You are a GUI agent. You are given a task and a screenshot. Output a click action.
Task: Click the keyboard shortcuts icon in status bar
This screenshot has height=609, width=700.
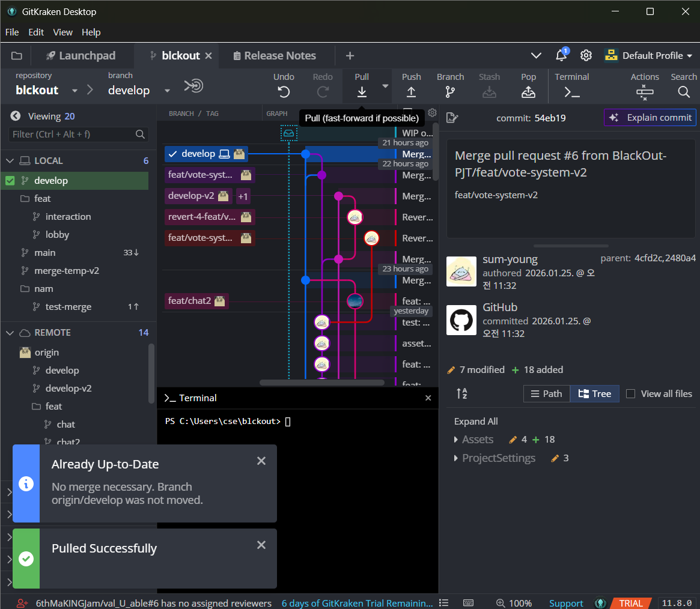pos(468,603)
